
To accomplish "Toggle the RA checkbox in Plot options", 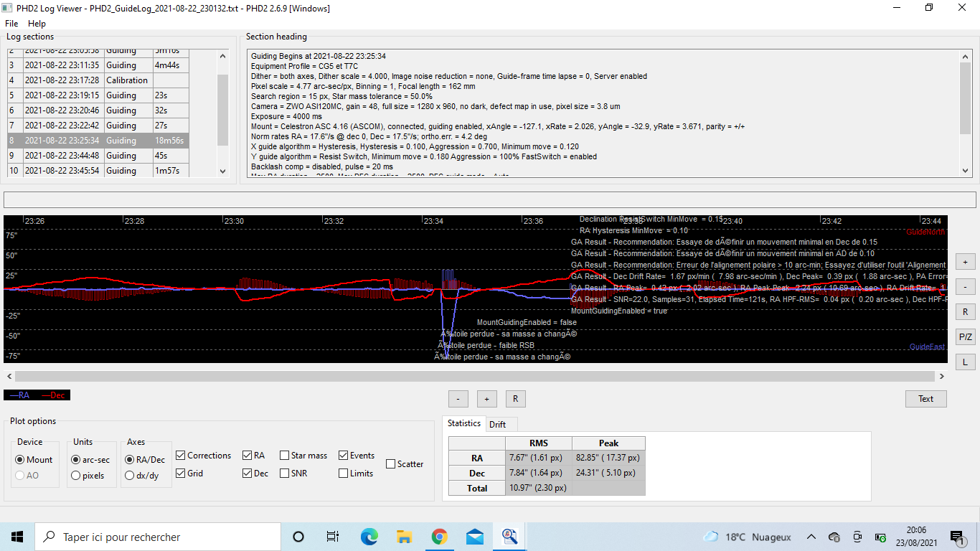I will 254,456.
